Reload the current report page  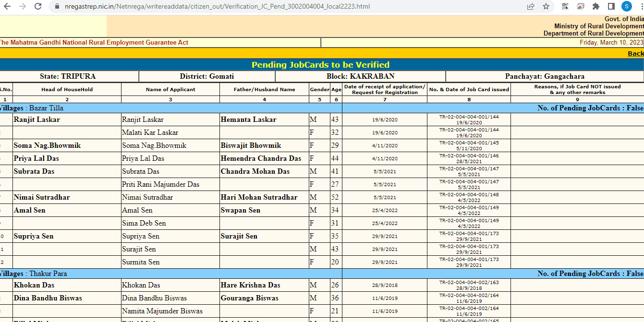coord(37,6)
